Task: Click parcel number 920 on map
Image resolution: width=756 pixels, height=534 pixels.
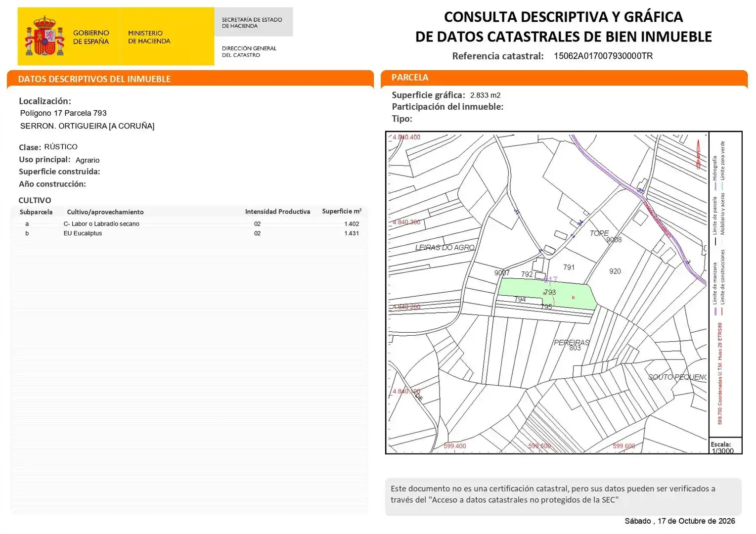Action: tap(615, 271)
